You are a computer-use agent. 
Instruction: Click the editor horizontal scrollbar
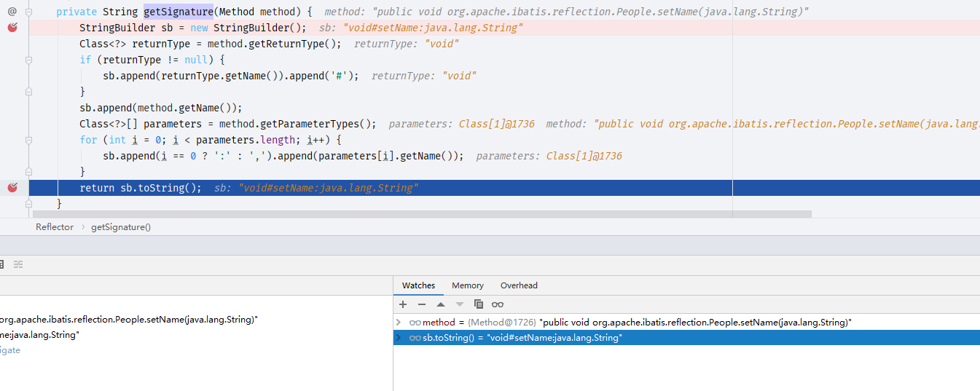click(422, 214)
